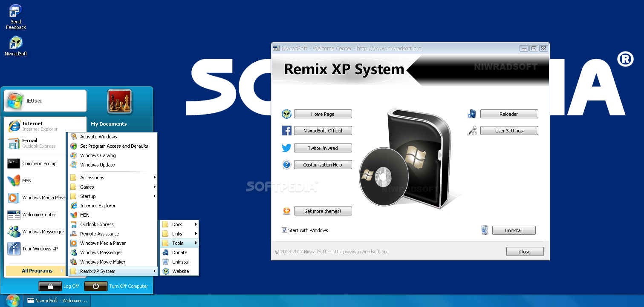Image resolution: width=644 pixels, height=307 pixels.
Task: Click Activate Windows entry
Action: pos(113,137)
